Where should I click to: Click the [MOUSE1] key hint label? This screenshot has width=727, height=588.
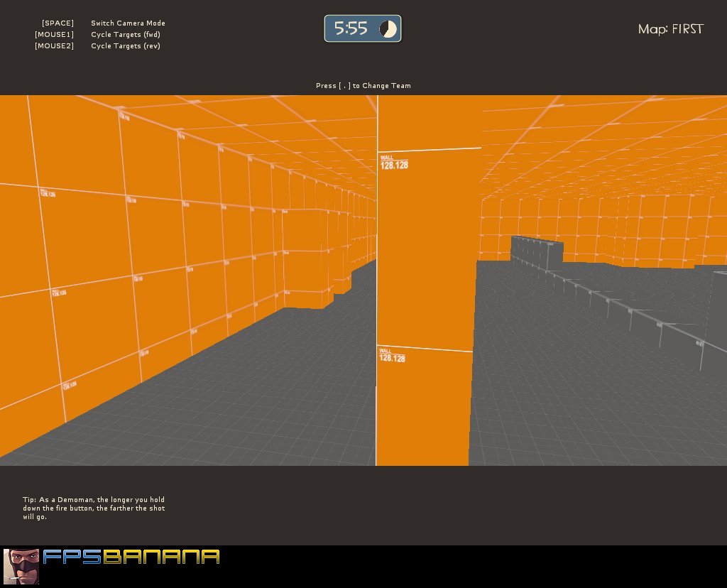(54, 35)
